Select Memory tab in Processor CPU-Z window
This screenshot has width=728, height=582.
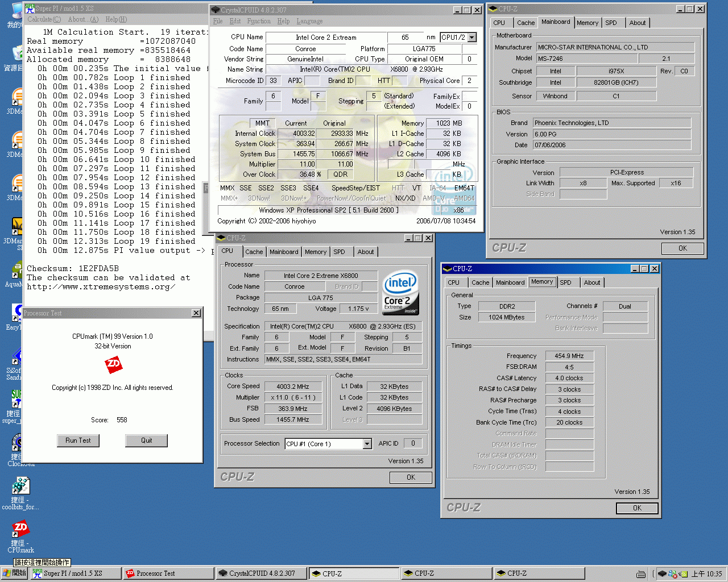click(x=316, y=252)
